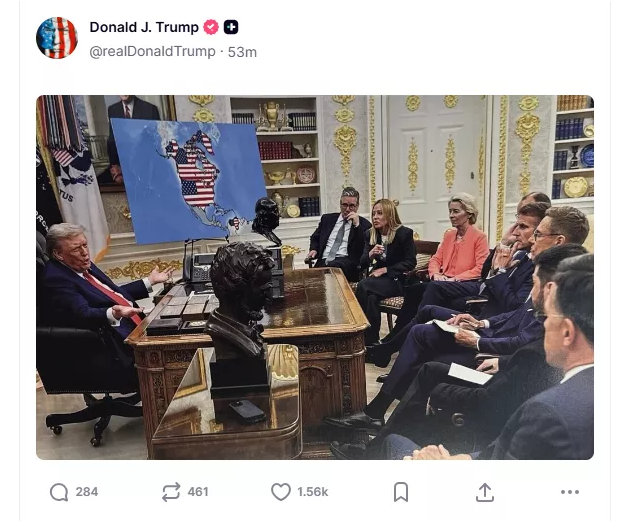Bookmark this post
The image size is (620, 521).
401,492
